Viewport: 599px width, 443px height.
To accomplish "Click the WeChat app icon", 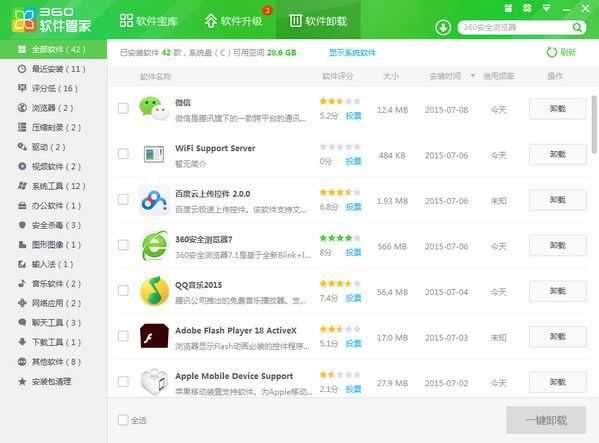I will pyautogui.click(x=154, y=108).
